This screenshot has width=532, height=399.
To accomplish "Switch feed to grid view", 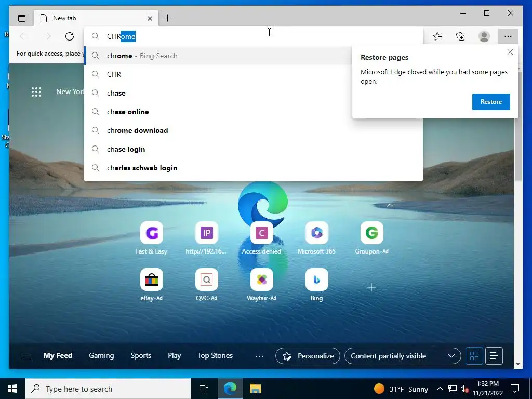I will (474, 356).
